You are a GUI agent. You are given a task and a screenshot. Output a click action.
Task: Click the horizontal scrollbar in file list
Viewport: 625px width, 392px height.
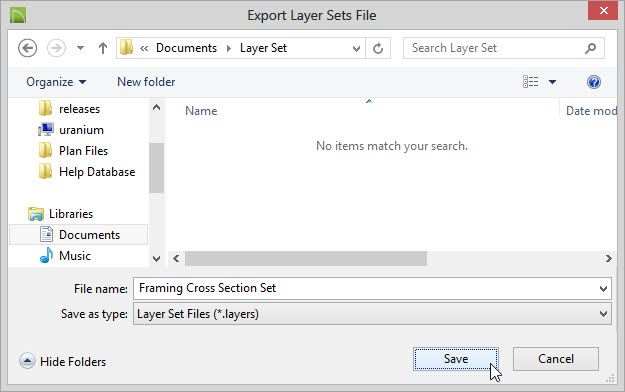pos(306,258)
